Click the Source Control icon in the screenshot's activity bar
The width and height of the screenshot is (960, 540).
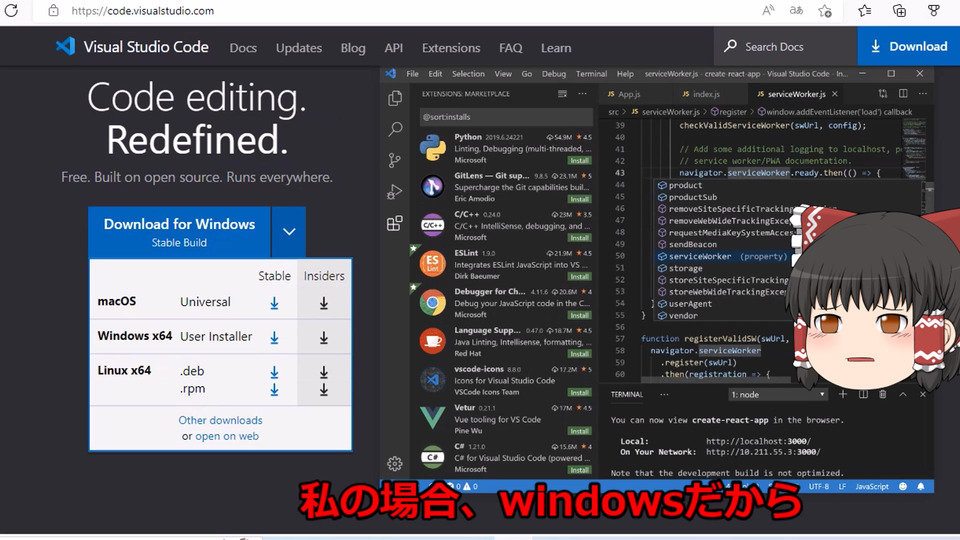[395, 160]
